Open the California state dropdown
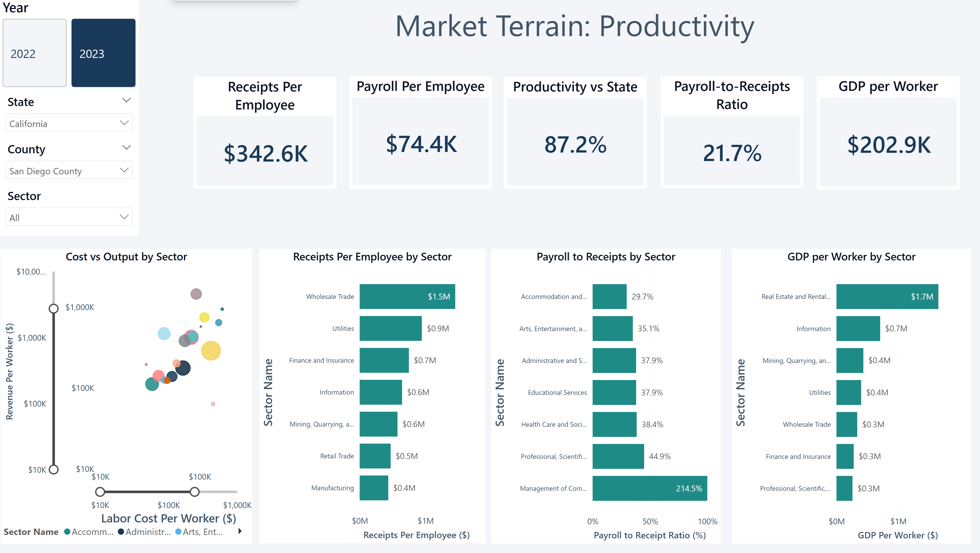The width and height of the screenshot is (980, 553). point(69,123)
